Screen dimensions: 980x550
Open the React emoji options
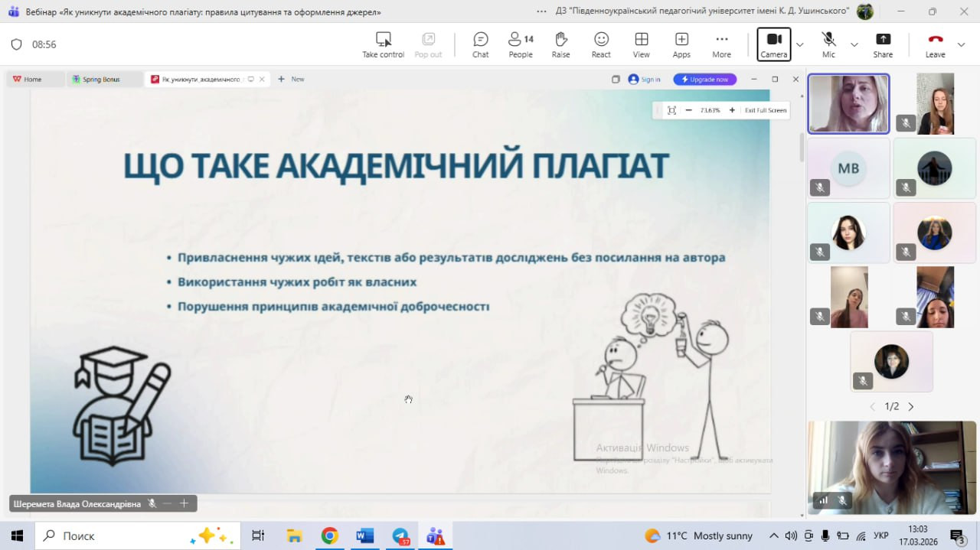tap(601, 44)
